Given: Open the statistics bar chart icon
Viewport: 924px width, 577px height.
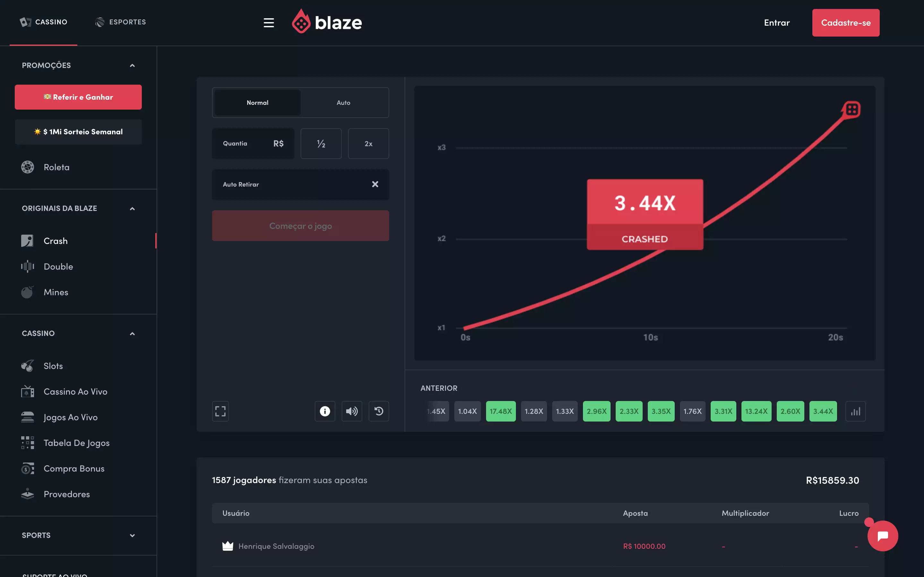Looking at the screenshot, I should (855, 411).
